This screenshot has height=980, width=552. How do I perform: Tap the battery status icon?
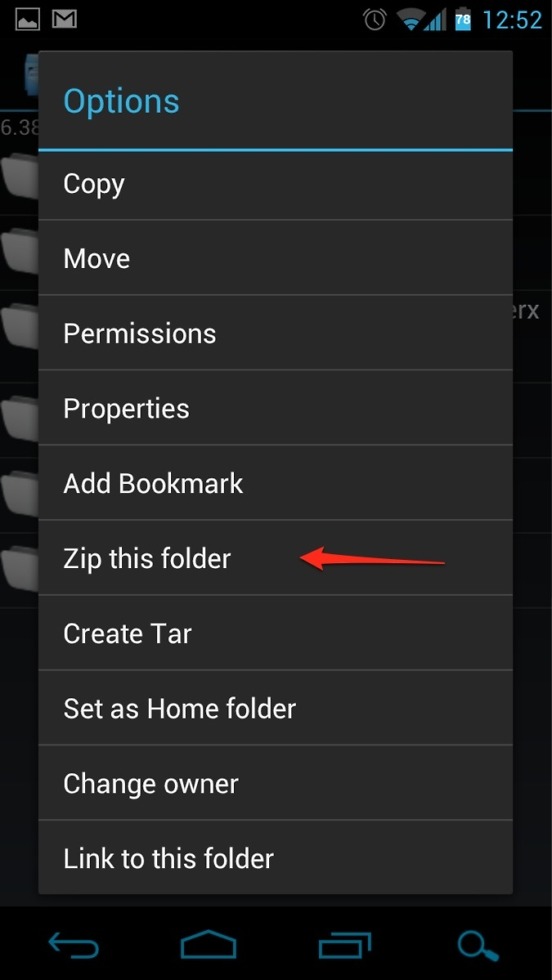click(463, 20)
